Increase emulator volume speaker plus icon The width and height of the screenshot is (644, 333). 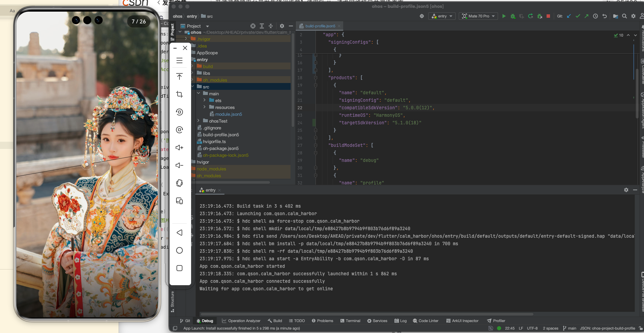(x=179, y=148)
